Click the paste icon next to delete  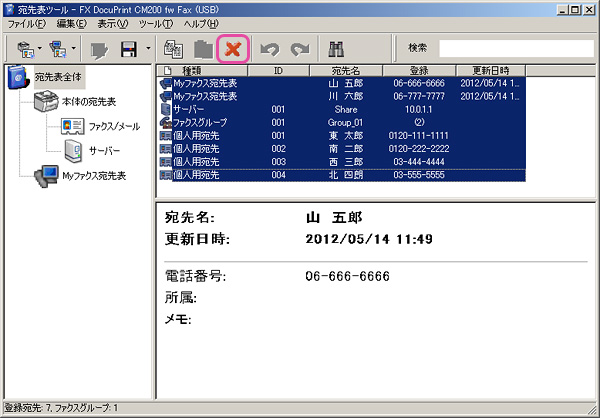point(203,48)
